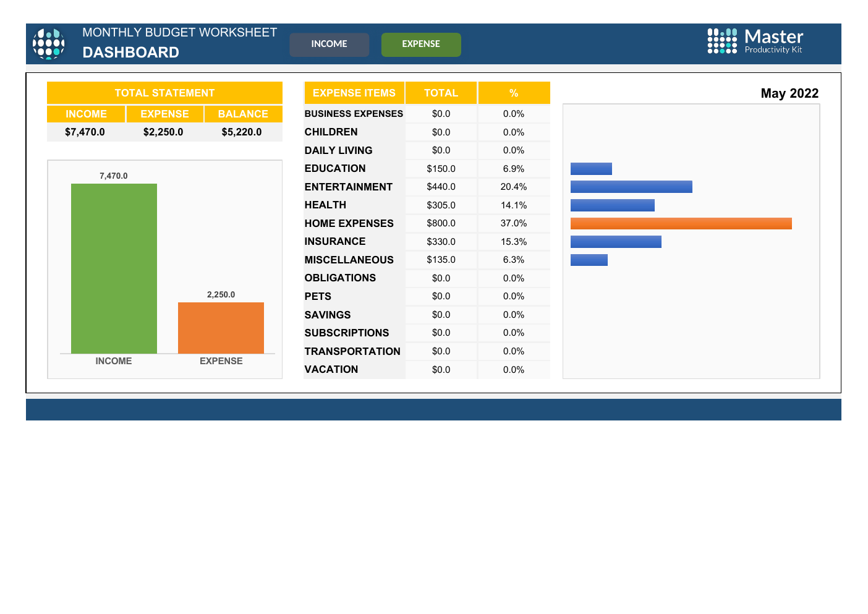
Task: Click the 37.0% Home Expenses percentage
Action: tap(514, 223)
